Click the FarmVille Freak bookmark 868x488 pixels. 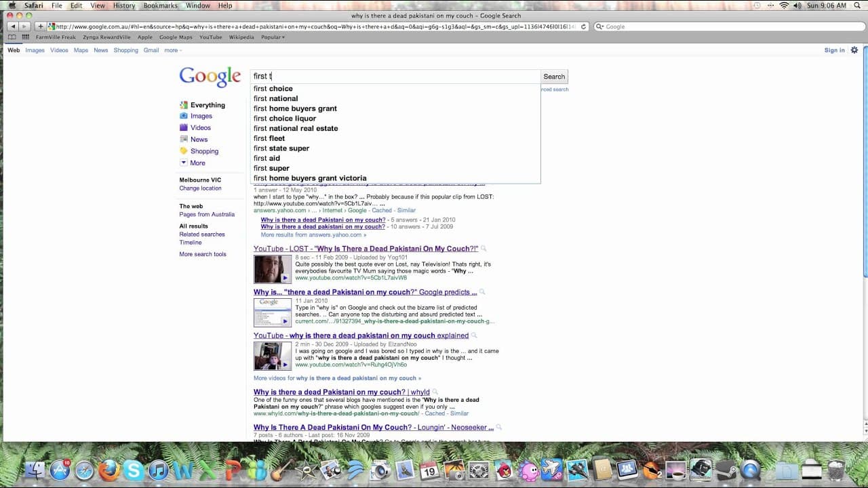pos(56,37)
